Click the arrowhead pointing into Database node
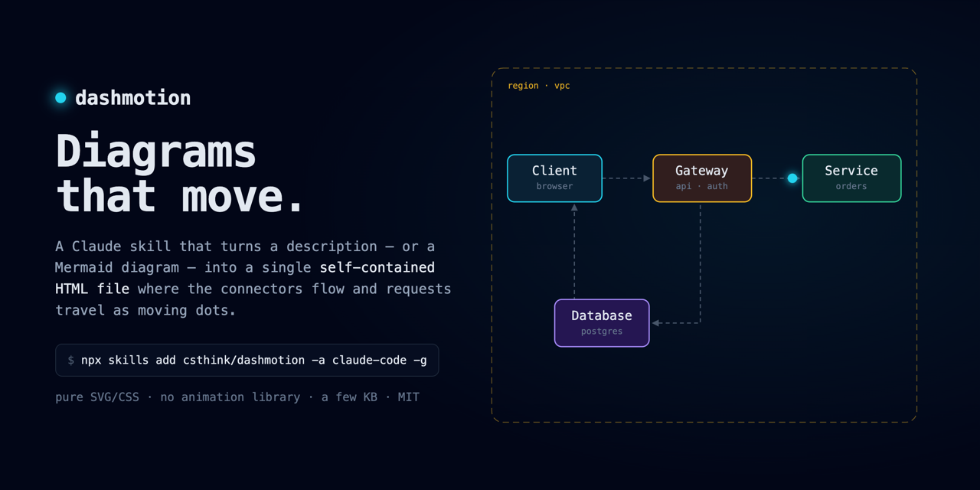980x490 pixels. (x=656, y=323)
